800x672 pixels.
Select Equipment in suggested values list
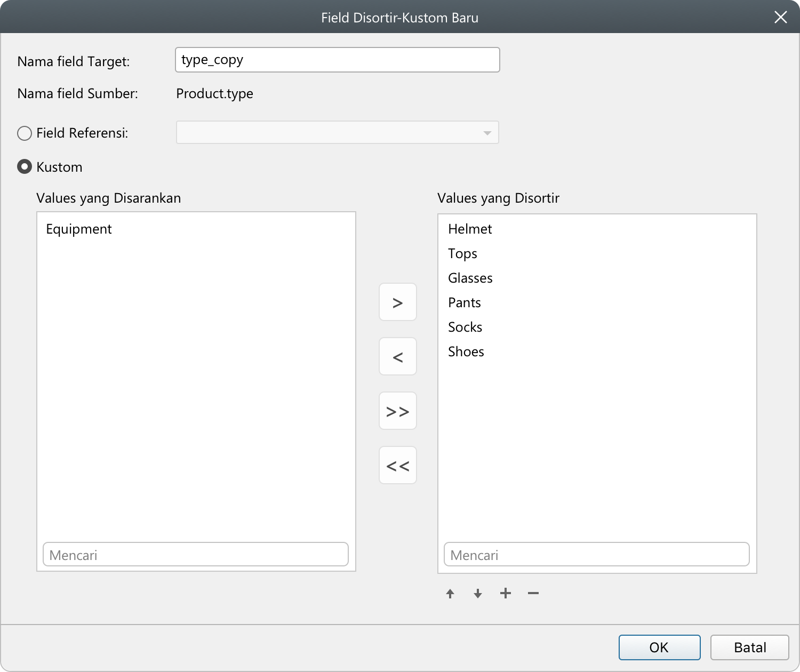[x=79, y=229]
